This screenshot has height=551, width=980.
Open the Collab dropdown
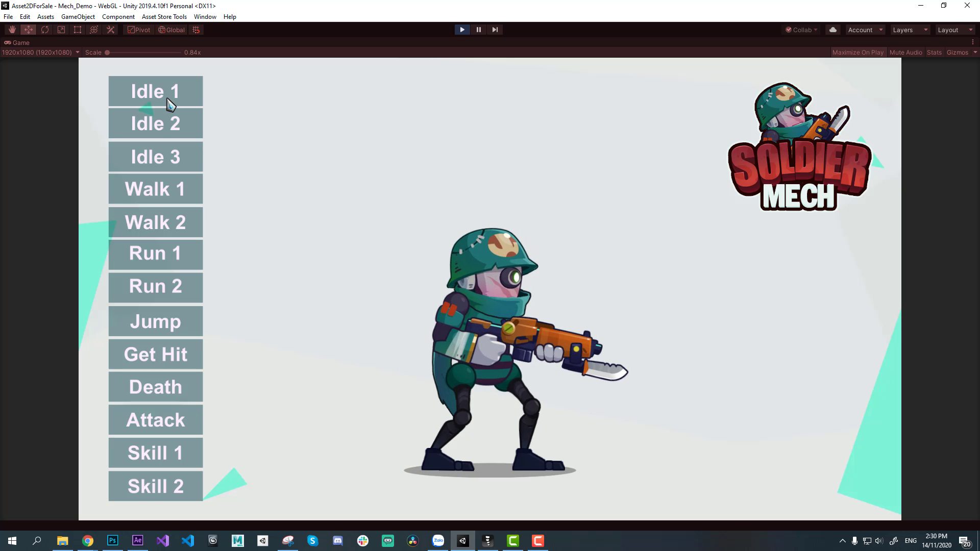click(801, 30)
